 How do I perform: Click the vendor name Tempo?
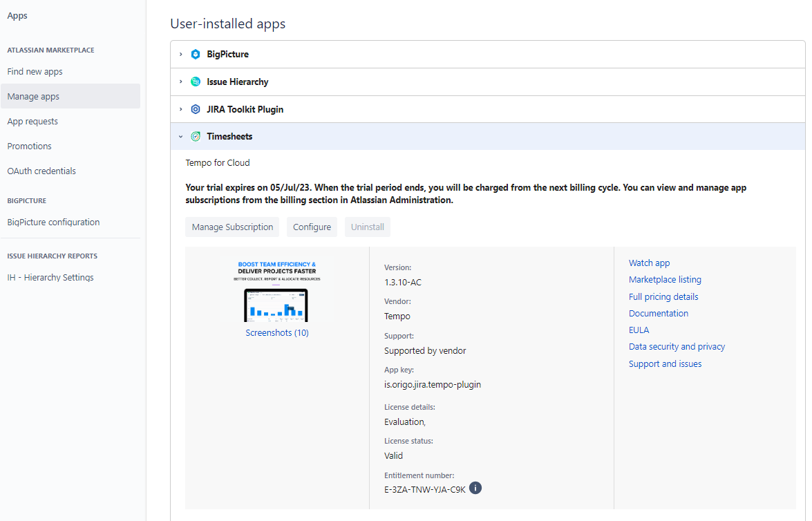tap(397, 316)
